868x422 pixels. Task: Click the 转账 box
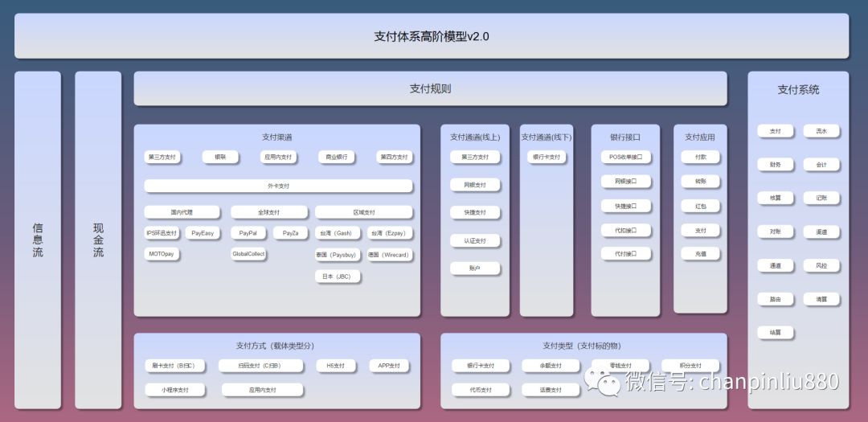(x=700, y=181)
